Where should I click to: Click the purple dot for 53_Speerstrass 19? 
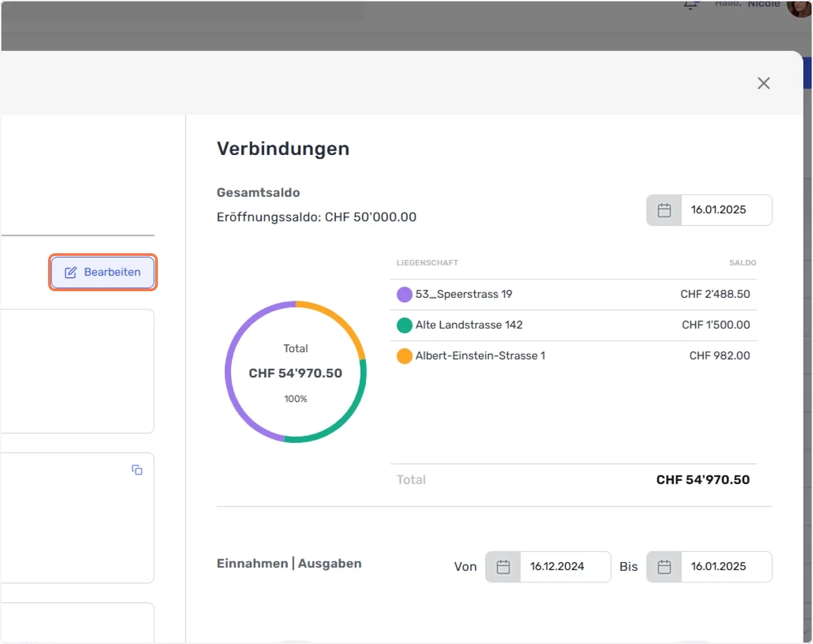404,295
